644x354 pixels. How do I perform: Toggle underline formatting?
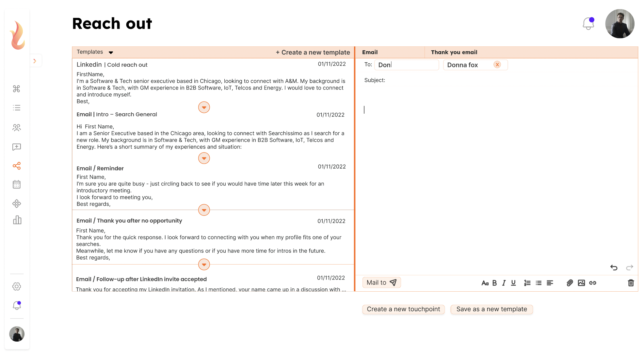pyautogui.click(x=513, y=283)
